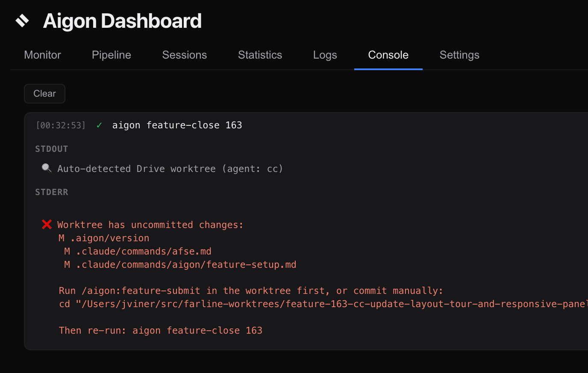Screen dimensions: 588x373
Task: Click the red X error icon
Action: click(x=47, y=225)
